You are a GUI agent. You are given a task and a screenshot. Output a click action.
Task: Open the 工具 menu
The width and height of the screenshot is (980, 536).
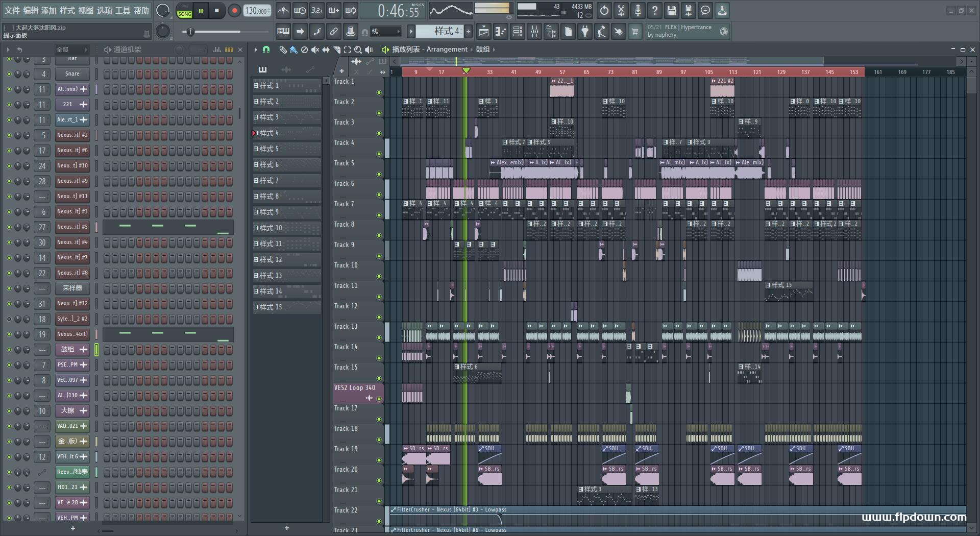122,11
